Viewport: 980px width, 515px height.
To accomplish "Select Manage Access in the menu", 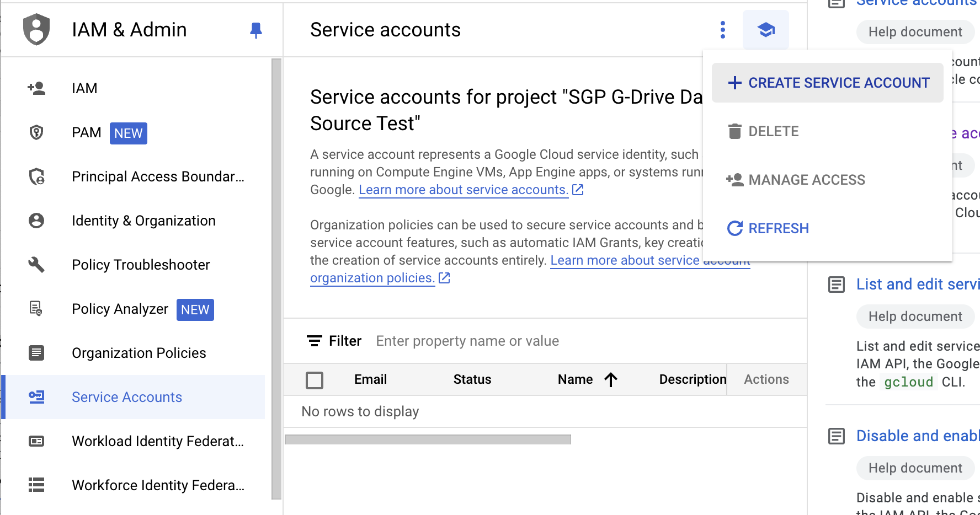I will pyautogui.click(x=806, y=180).
